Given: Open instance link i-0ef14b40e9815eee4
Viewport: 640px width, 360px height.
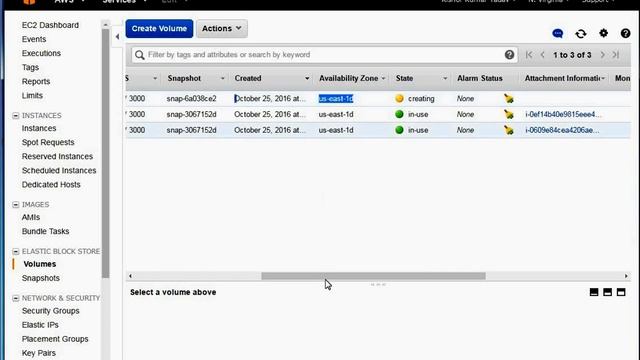Looking at the screenshot, I should tap(563, 114).
